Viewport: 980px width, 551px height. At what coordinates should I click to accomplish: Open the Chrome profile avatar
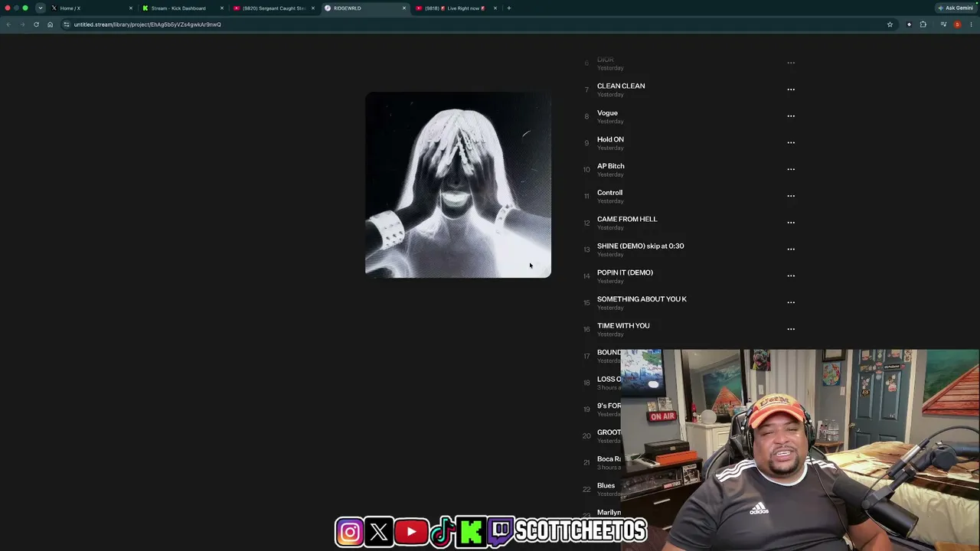[x=957, y=24]
